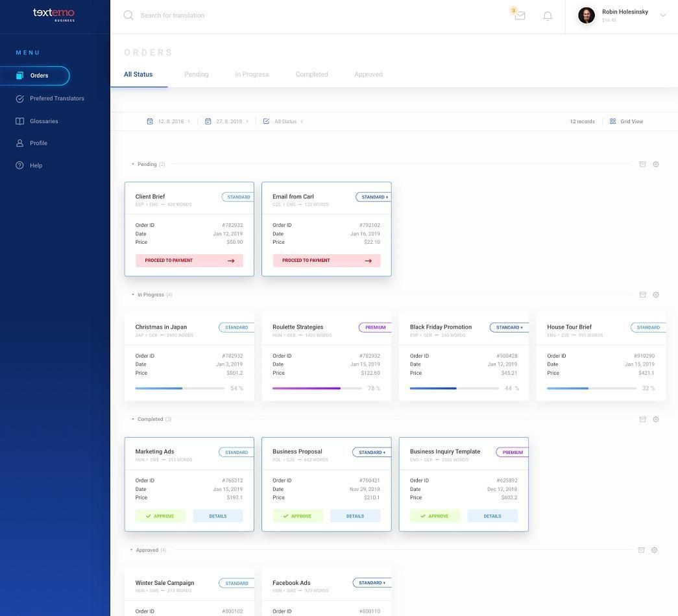678x616 pixels.
Task: Click the start date calendar icon
Action: (x=150, y=121)
